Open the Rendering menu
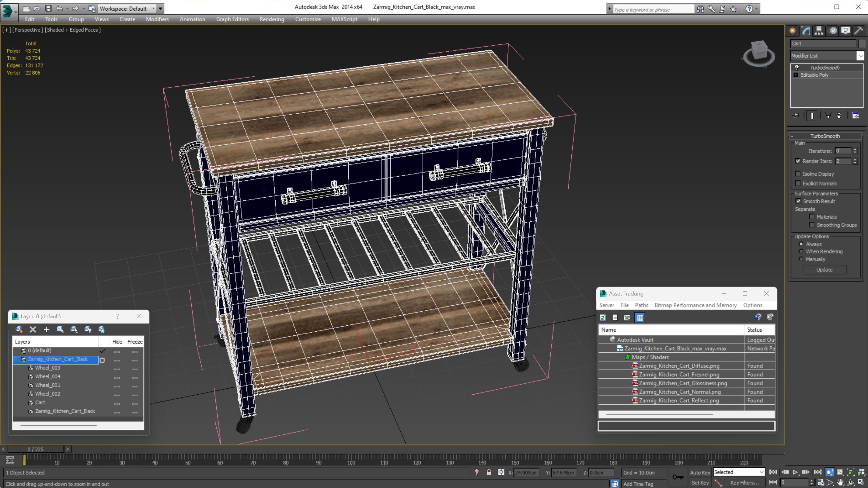 [x=272, y=19]
